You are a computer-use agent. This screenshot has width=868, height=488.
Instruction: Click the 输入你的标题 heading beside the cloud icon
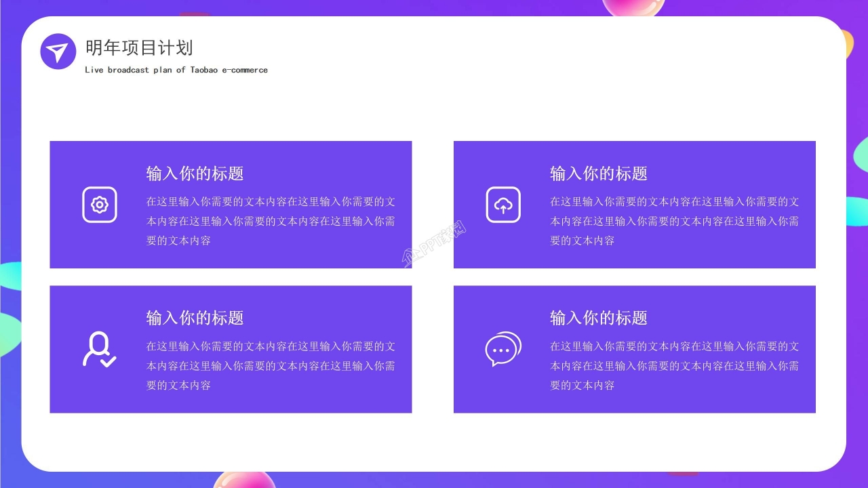point(599,174)
